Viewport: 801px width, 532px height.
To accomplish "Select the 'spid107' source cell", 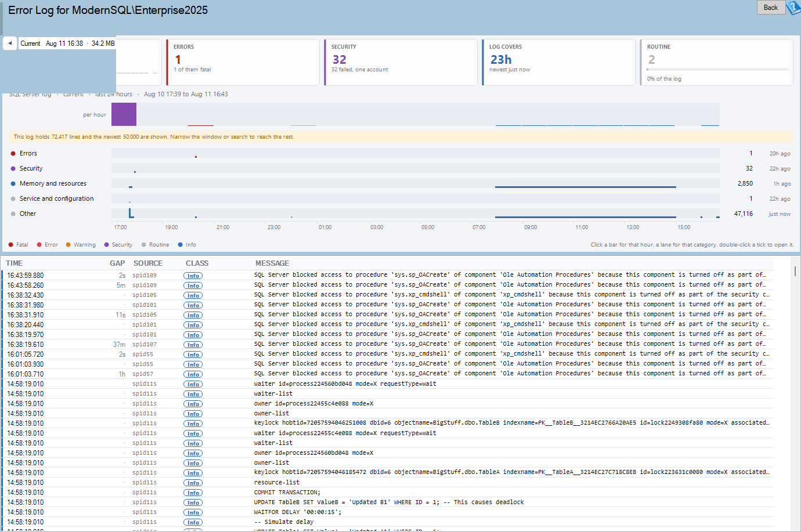I will (145, 345).
